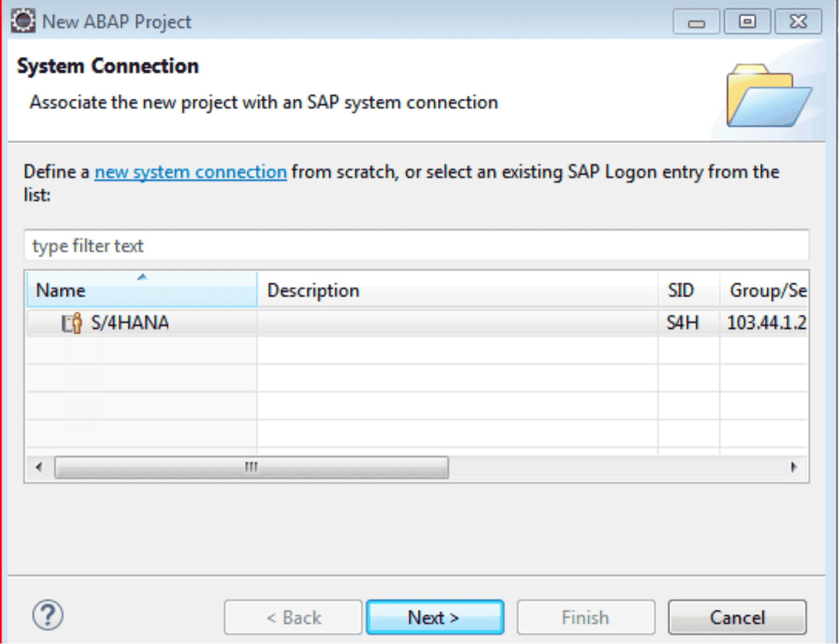Click the Next button
Image resolution: width=839 pixels, height=644 pixels.
coord(435,617)
